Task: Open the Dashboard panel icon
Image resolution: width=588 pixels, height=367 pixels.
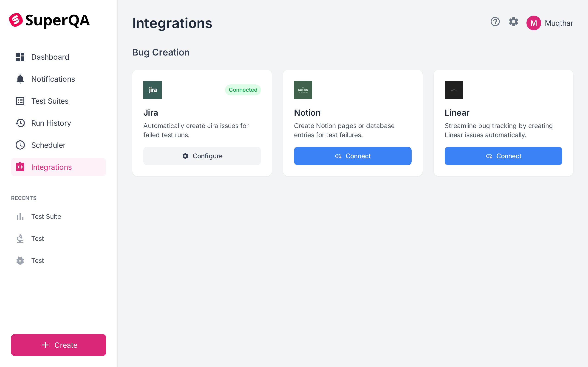Action: 20,57
